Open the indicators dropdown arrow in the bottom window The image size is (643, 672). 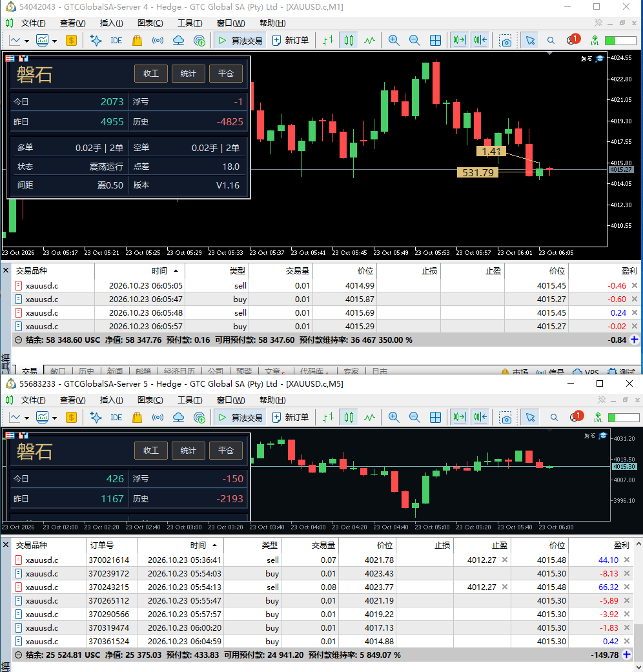[54, 418]
